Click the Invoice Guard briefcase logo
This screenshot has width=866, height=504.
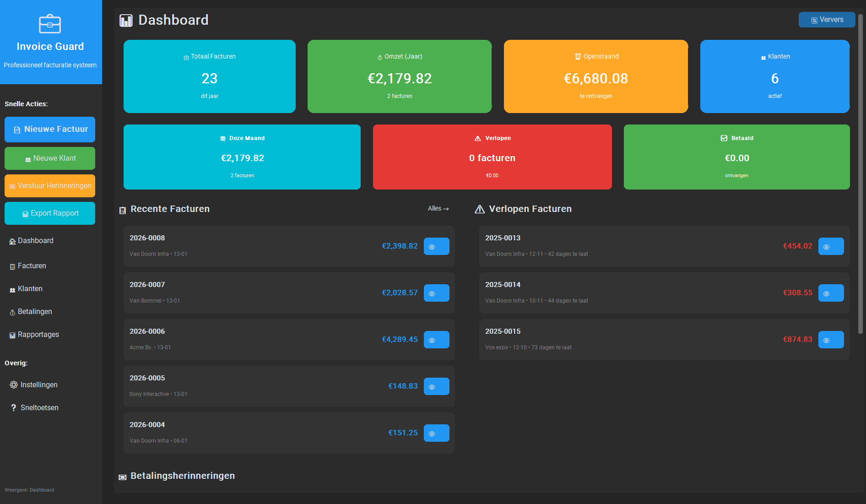tap(50, 24)
